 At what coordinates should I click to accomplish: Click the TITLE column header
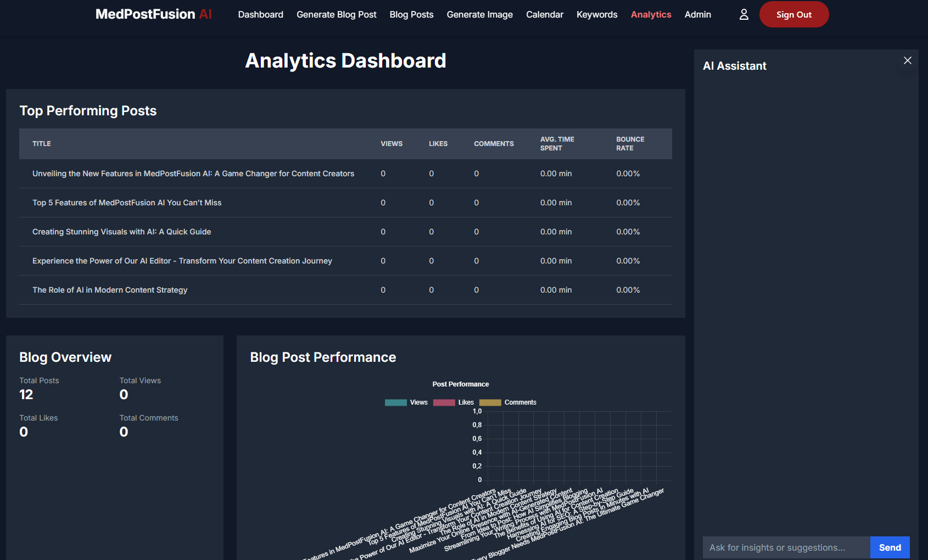(x=42, y=144)
